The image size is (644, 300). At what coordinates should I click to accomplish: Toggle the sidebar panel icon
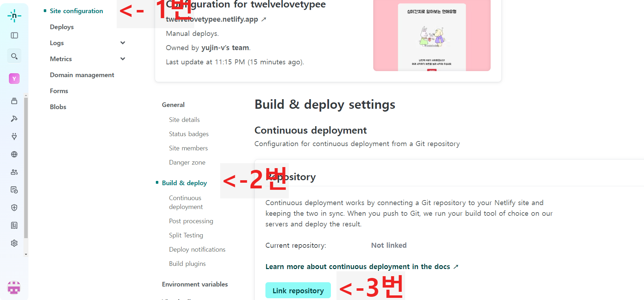point(14,35)
